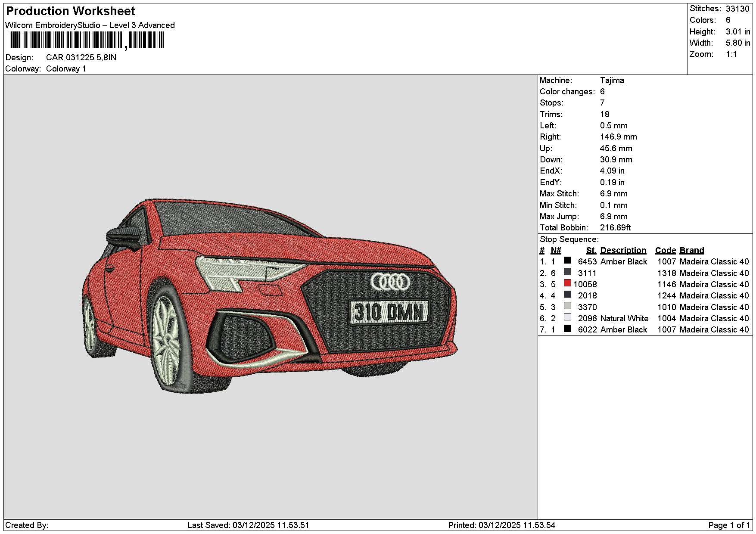Image resolution: width=756 pixels, height=534 pixels.
Task: Click the 'St.' column header
Action: (x=591, y=250)
